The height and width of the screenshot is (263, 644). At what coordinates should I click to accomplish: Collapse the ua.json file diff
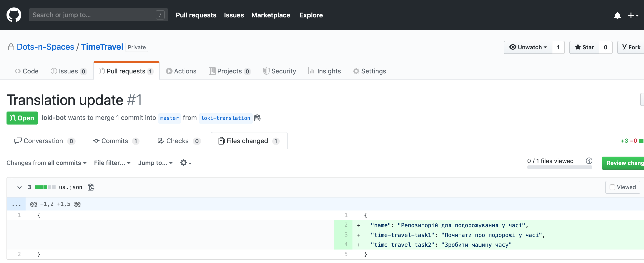click(x=19, y=187)
